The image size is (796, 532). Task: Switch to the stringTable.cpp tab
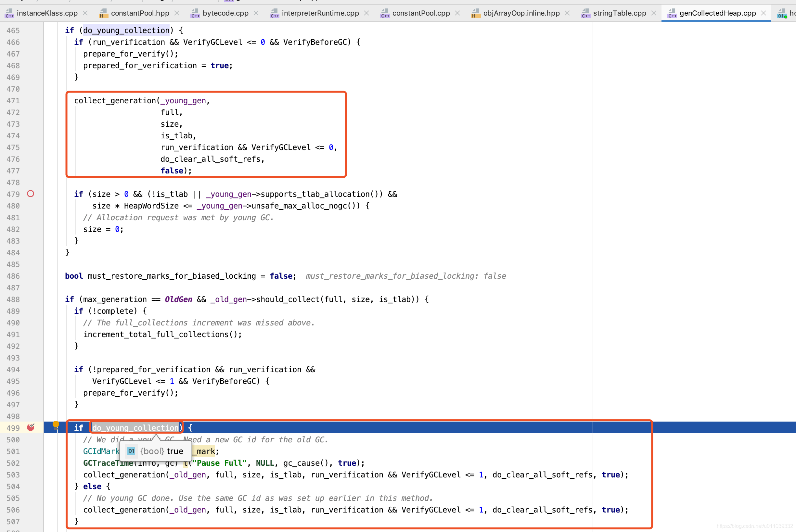coord(620,13)
